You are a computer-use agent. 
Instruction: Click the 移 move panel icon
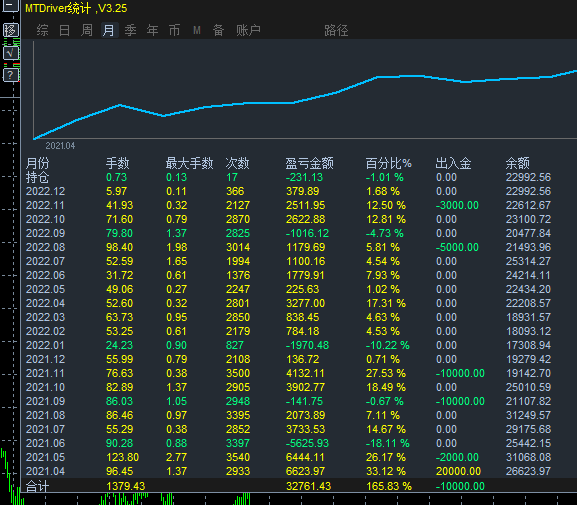coord(11,30)
